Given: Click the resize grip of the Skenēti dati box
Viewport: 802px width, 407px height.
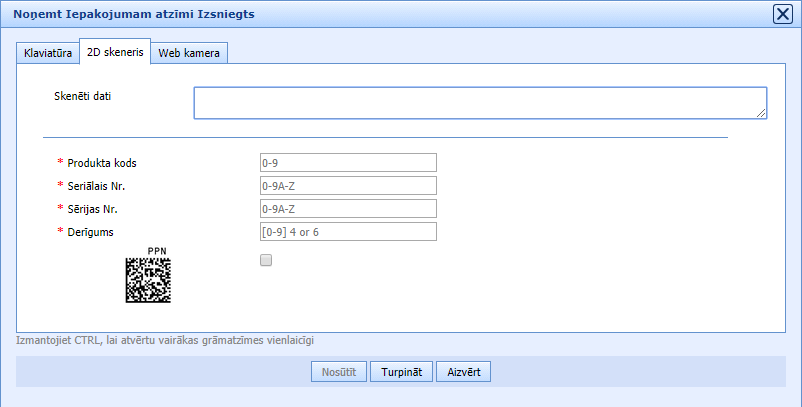Looking at the screenshot, I should click(762, 114).
